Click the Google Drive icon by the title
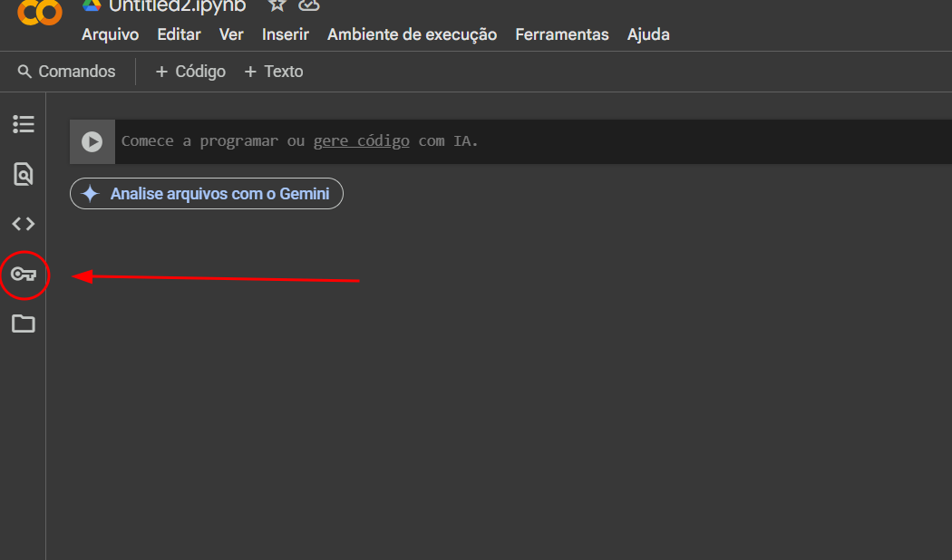Image resolution: width=952 pixels, height=560 pixels. point(92,5)
